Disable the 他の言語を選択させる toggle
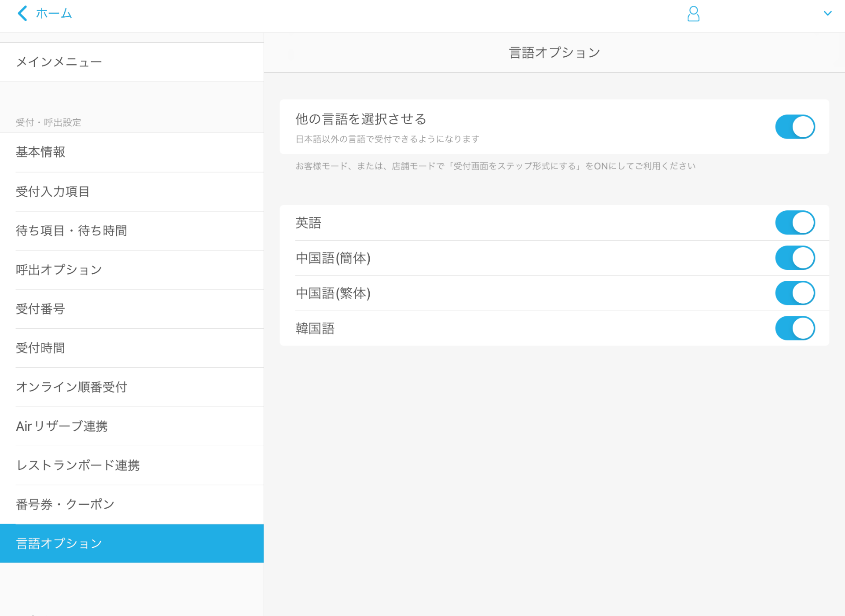The image size is (845, 616). point(795,127)
